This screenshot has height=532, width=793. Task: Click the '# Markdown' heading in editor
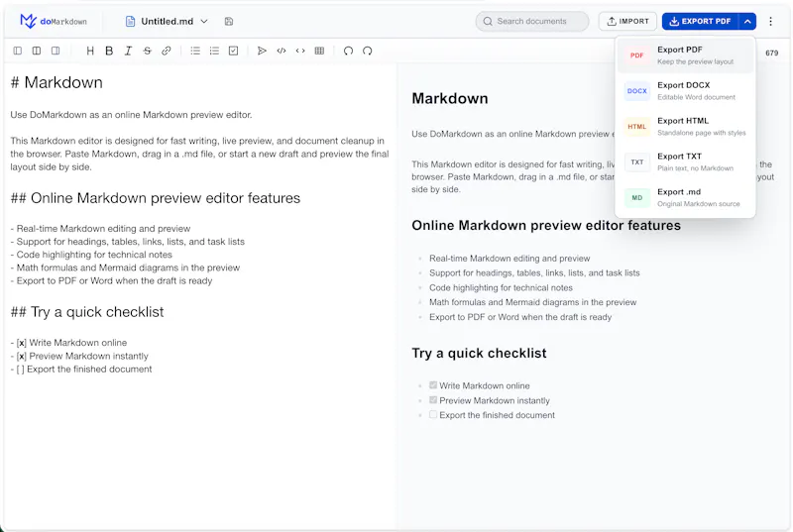(x=57, y=82)
